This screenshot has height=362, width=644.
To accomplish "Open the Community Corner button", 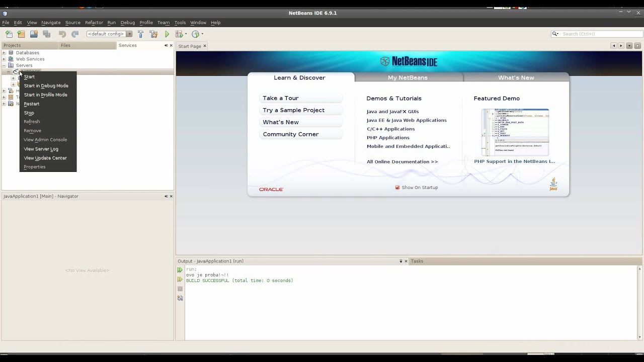I will 301,134.
